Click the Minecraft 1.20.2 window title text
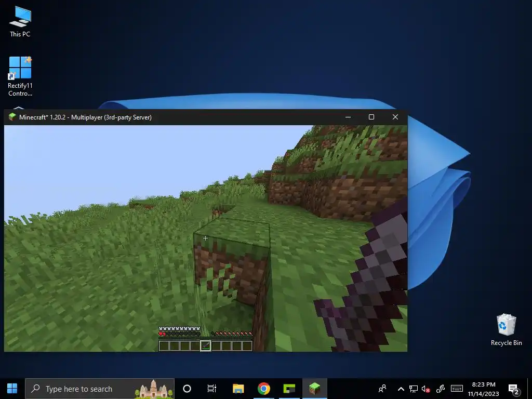Viewport: 532px width, 399px height. click(85, 117)
